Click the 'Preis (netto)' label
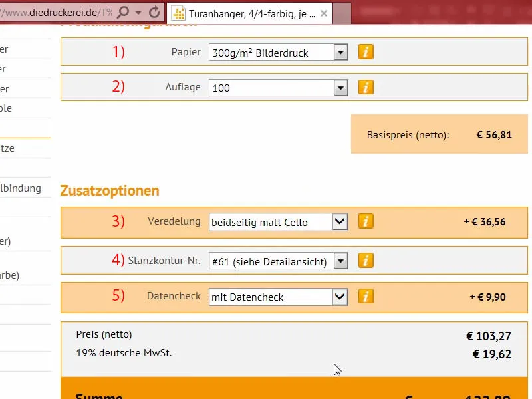 coord(104,334)
